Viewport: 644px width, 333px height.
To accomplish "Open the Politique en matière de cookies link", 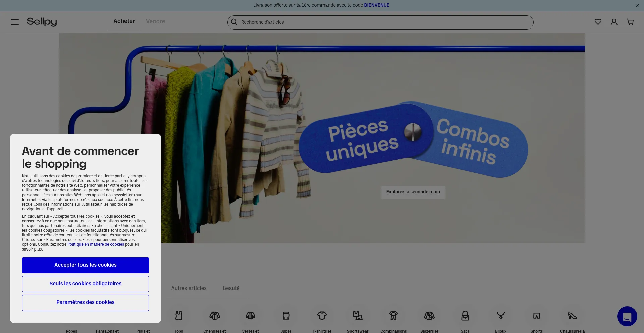I will [96, 244].
